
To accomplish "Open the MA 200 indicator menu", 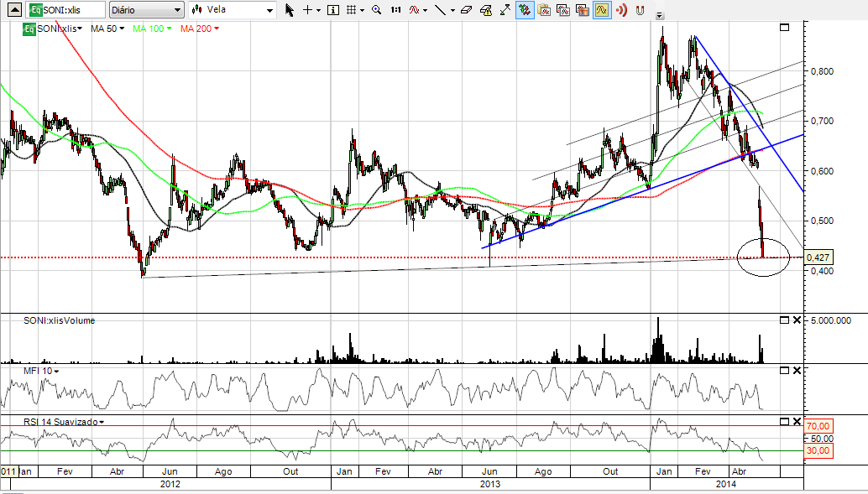I will point(216,29).
